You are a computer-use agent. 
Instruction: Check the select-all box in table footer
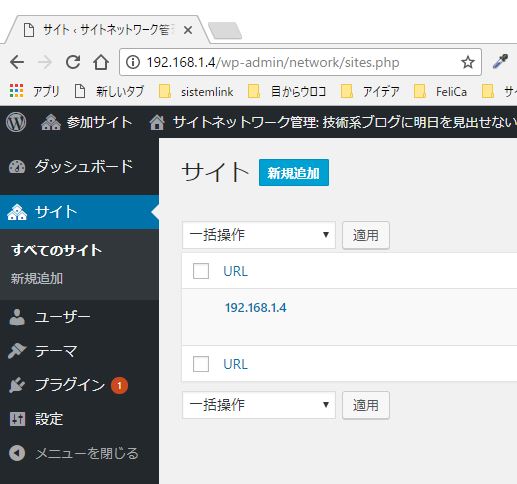[x=201, y=364]
